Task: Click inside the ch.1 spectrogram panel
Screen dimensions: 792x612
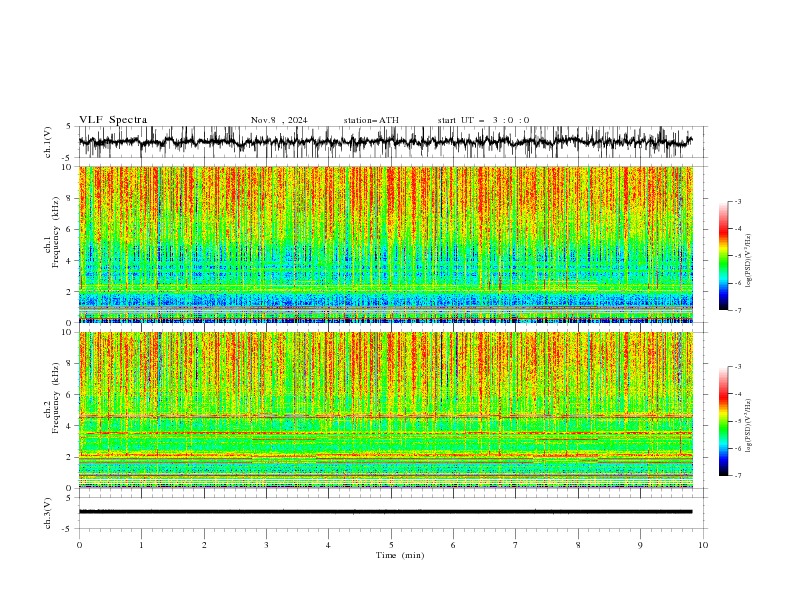Action: pos(385,244)
